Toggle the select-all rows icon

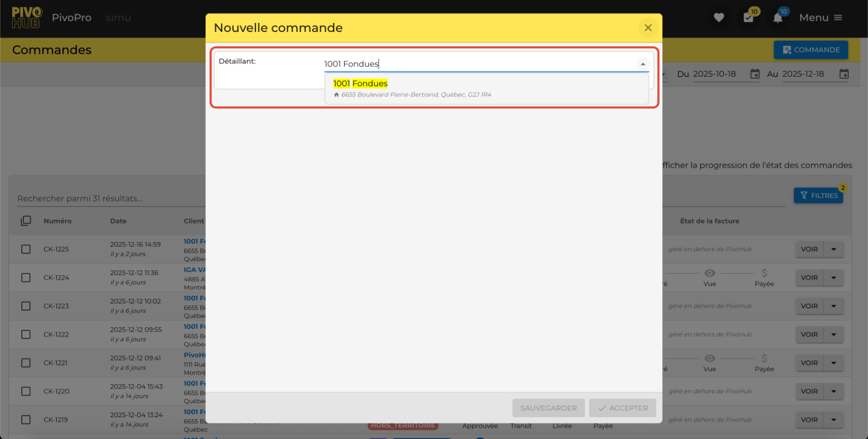point(26,221)
